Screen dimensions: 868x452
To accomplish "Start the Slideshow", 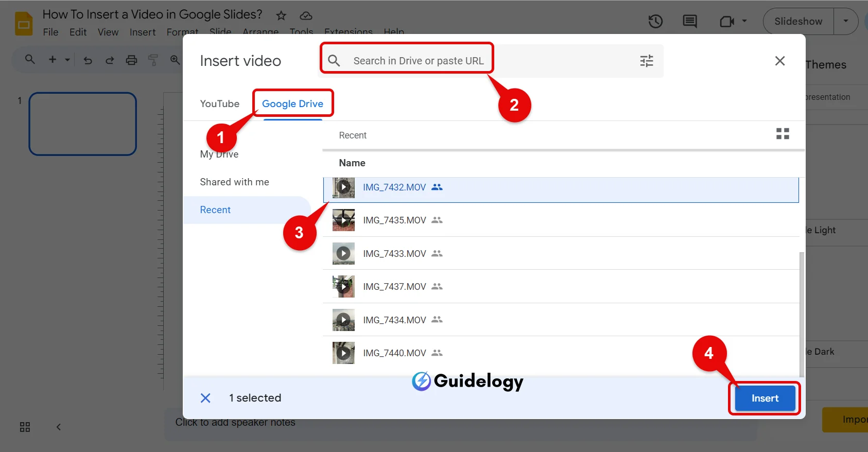I will [798, 21].
